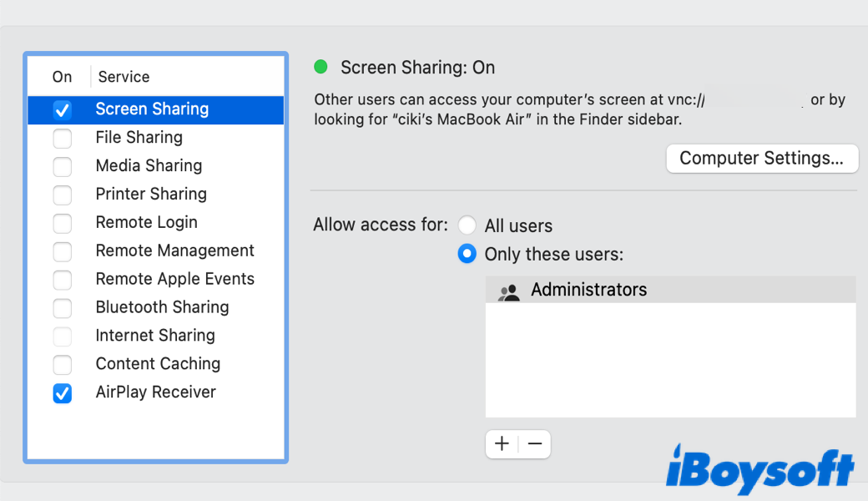Select Remote Apple Events in service list
The height and width of the screenshot is (501, 868).
tap(174, 279)
